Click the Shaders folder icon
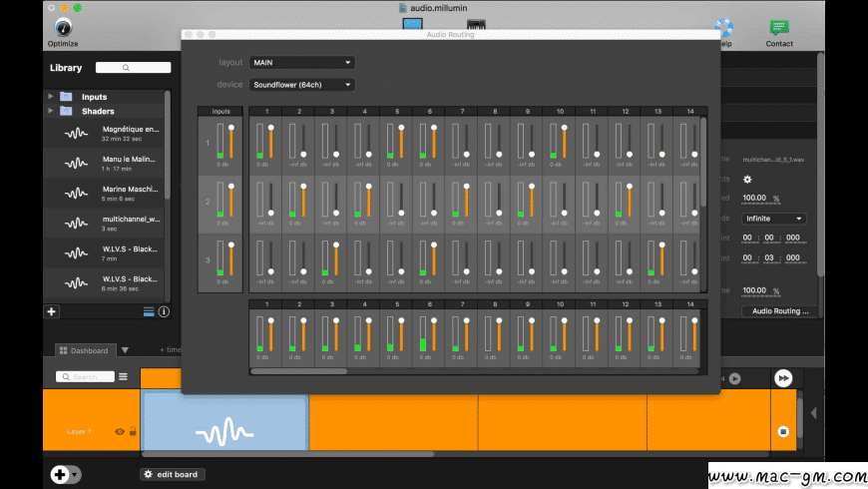This screenshot has height=489, width=868. click(66, 111)
